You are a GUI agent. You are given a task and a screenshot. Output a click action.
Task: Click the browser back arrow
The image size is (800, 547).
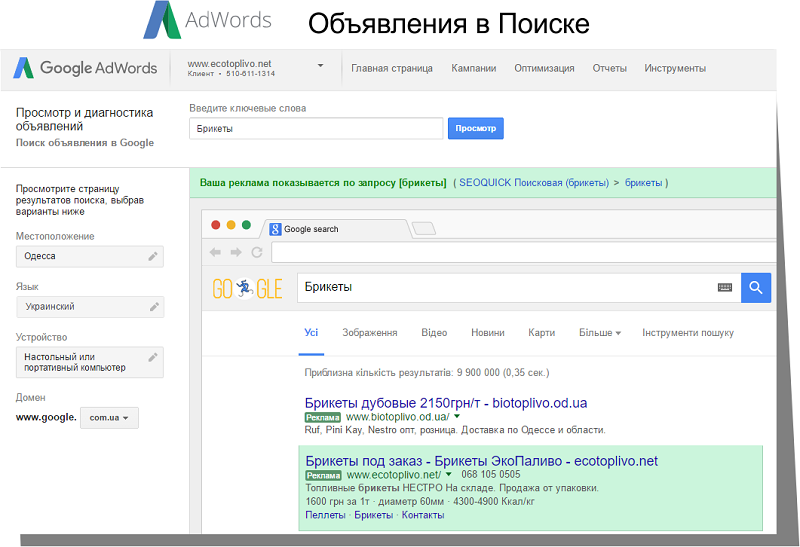click(x=215, y=252)
